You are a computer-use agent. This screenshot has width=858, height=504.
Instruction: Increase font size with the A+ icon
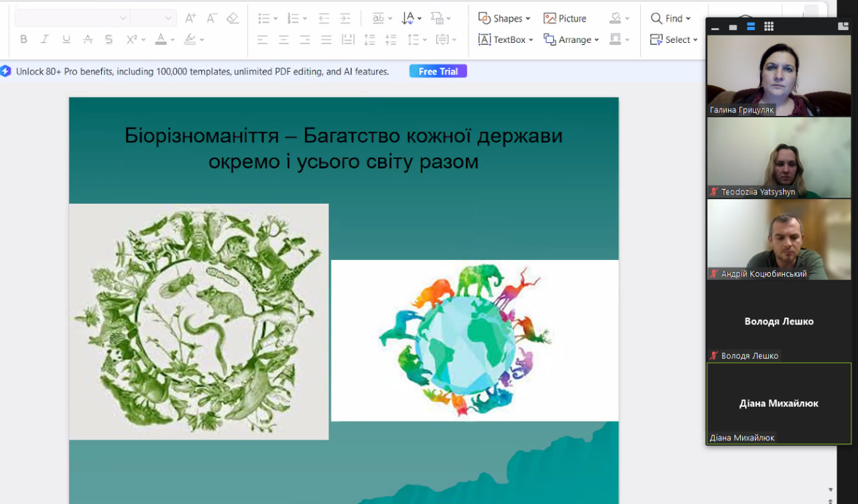(191, 18)
